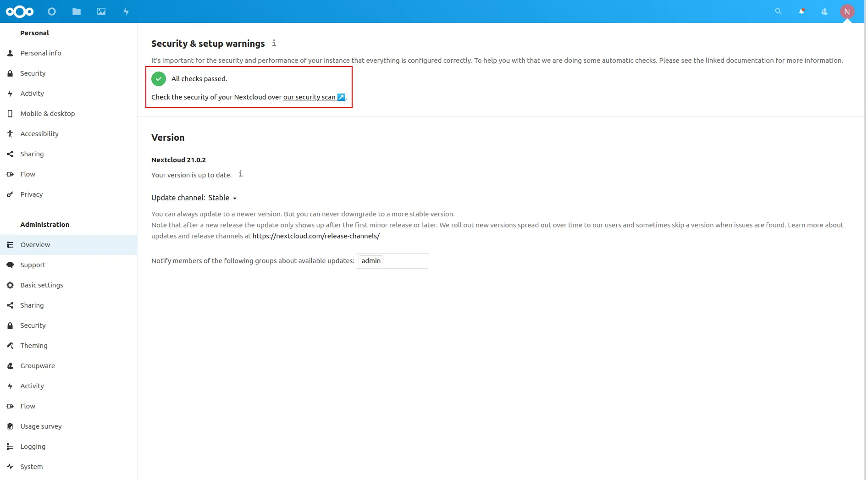Open Personal info settings
This screenshot has height=480, width=868.
(x=69, y=53)
